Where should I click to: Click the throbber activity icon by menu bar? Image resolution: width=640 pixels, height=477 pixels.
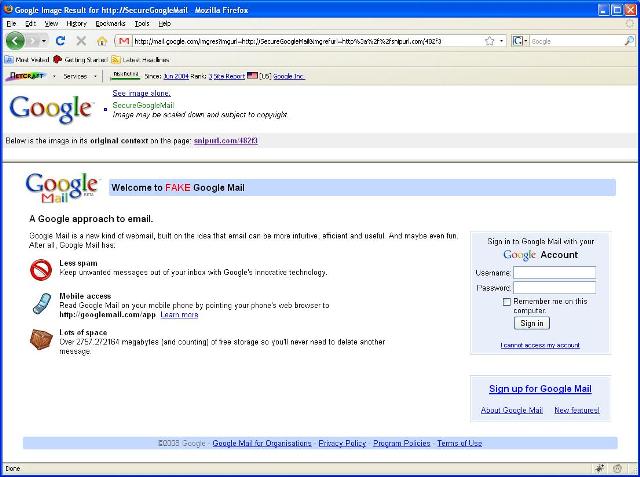[x=631, y=24]
